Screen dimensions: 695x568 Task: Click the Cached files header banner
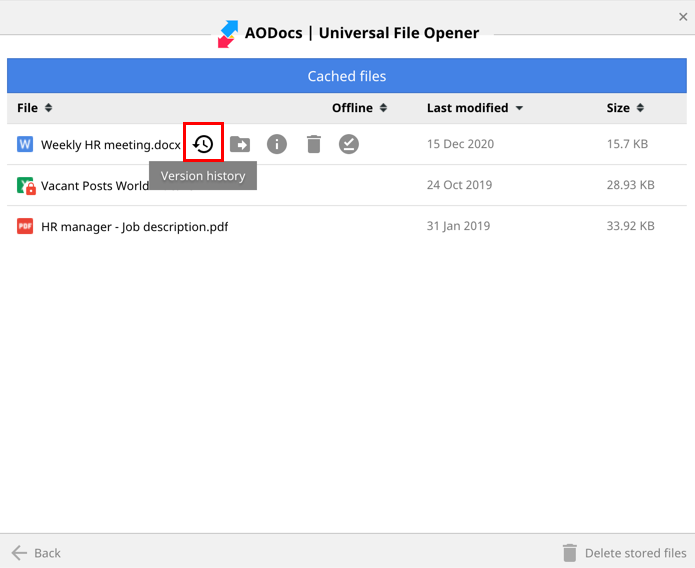point(347,76)
